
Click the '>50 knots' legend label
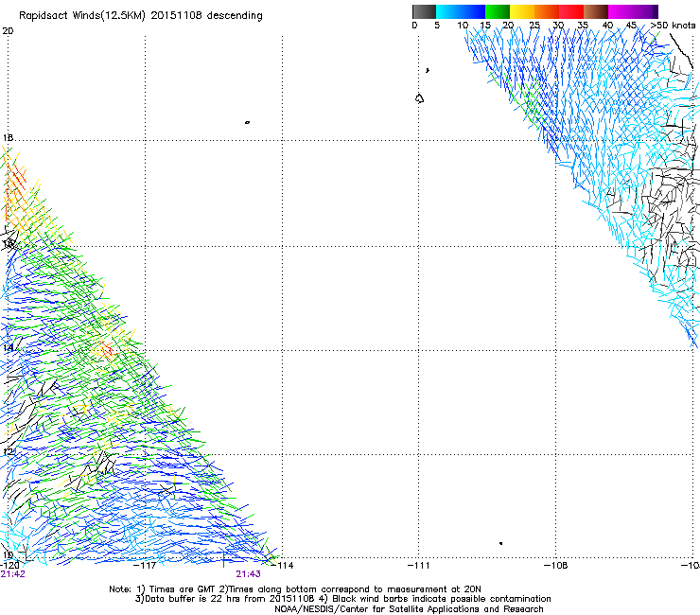tap(674, 26)
